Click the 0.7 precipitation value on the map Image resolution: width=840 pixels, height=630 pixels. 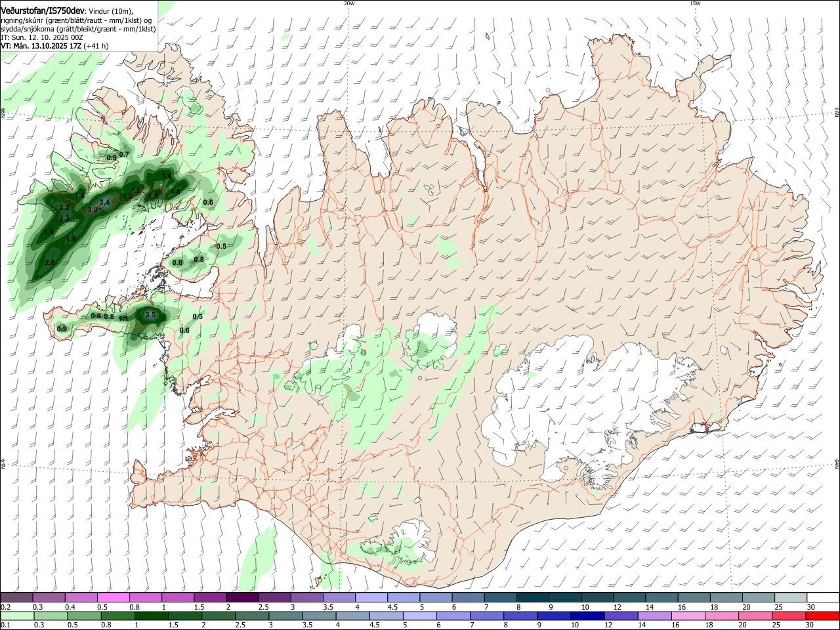point(123,154)
